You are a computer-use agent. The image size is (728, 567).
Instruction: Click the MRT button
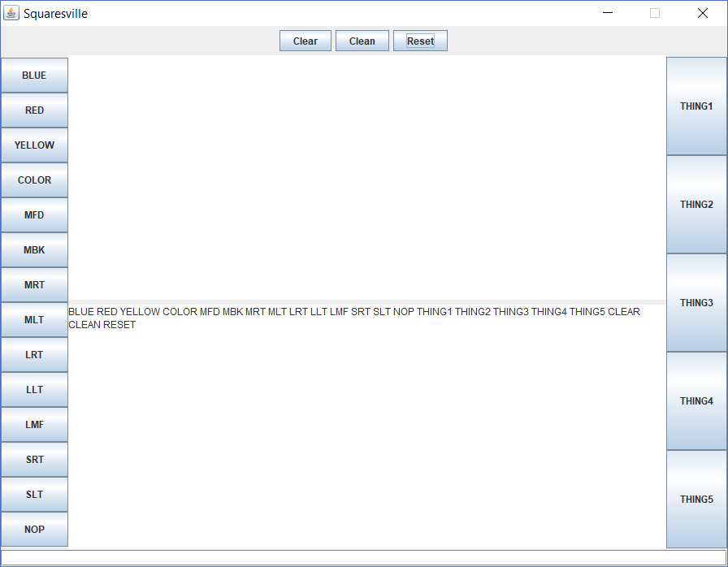34,285
